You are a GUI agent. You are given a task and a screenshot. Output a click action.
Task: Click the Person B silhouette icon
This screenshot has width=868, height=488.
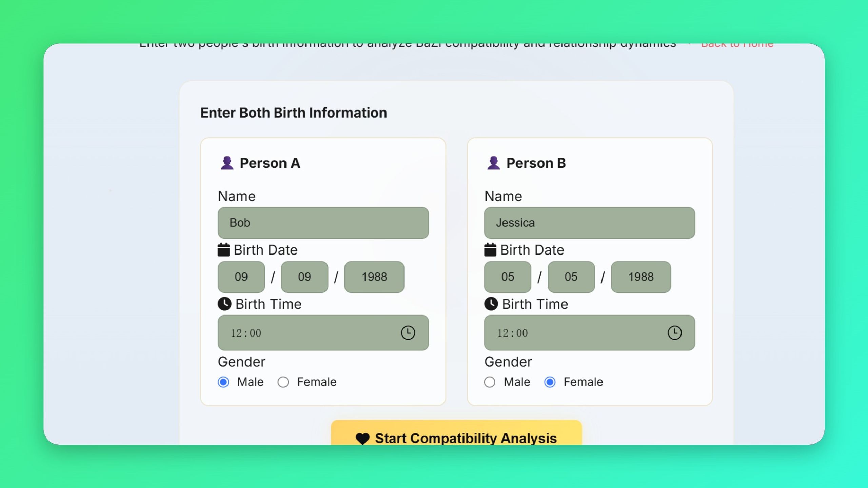point(493,163)
